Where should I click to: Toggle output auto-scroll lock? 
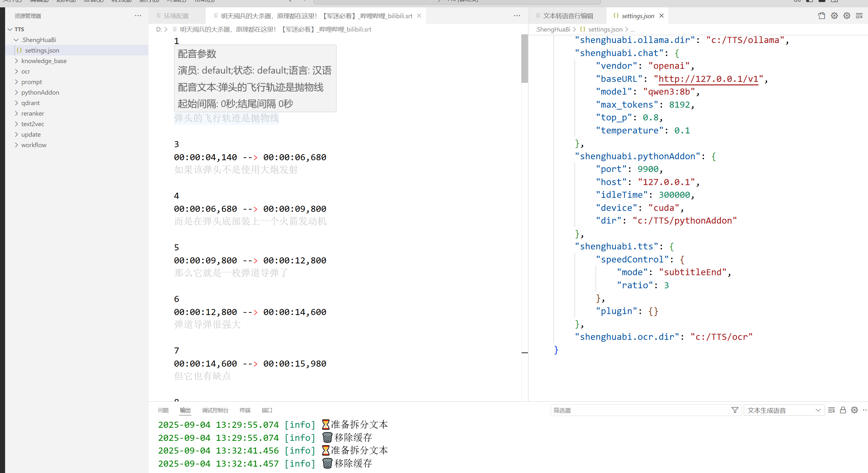pos(843,410)
